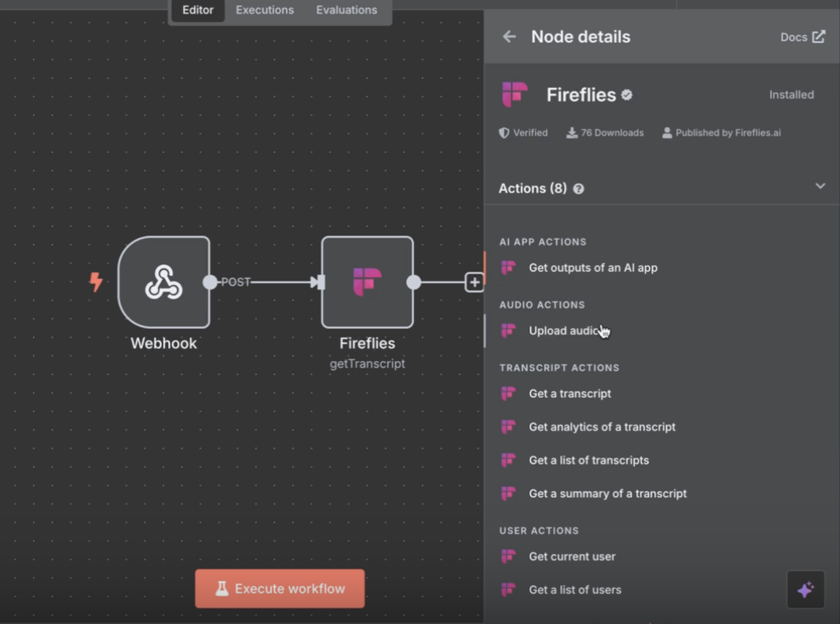The height and width of the screenshot is (624, 840).
Task: Click Fireflies icon beside Get analytics of a transcript
Action: pos(508,427)
